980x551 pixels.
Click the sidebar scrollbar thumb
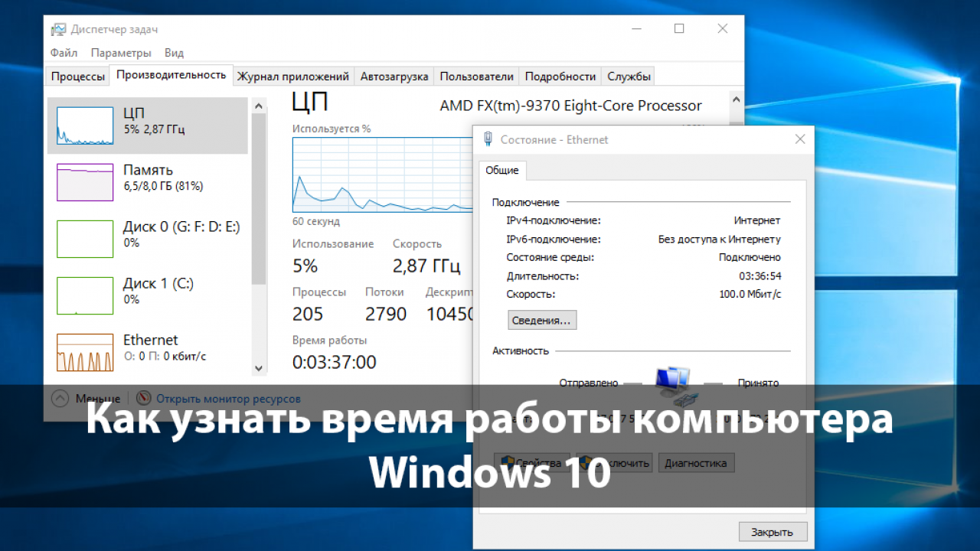[259, 197]
